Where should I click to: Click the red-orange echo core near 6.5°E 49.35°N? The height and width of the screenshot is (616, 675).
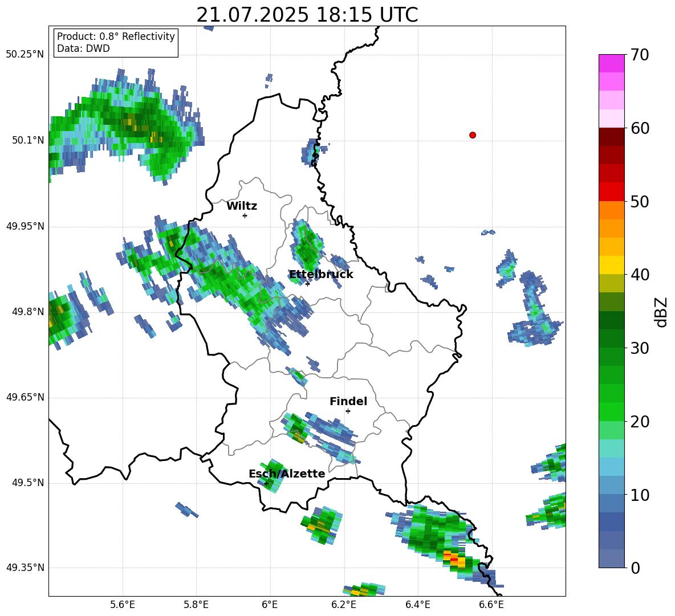(x=454, y=558)
